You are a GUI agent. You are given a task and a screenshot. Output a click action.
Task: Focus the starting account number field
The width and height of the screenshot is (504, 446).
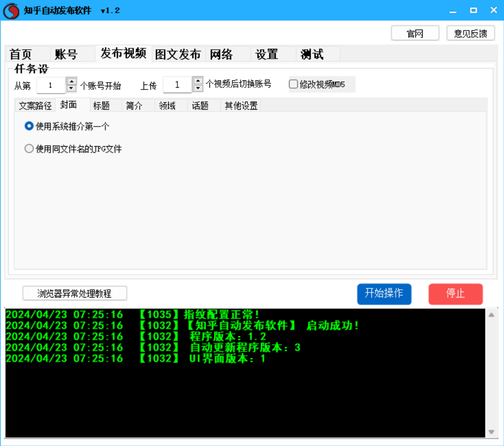pos(51,85)
